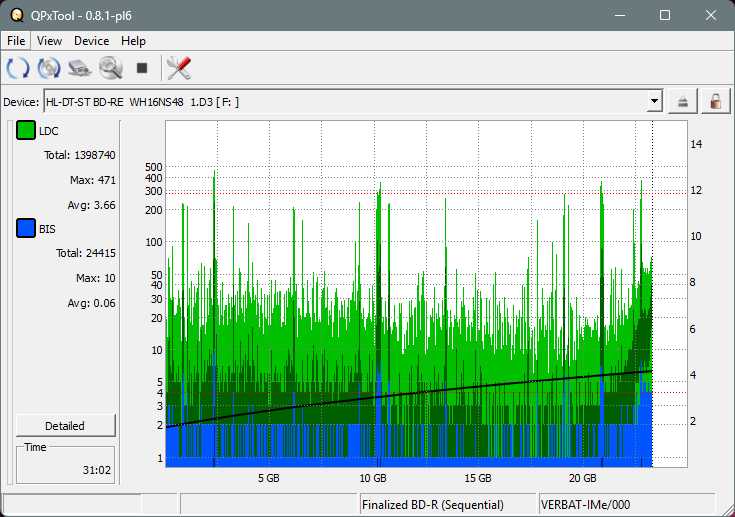Click the QPxTool app icon in the title bar
The height and width of the screenshot is (517, 735).
(17, 15)
